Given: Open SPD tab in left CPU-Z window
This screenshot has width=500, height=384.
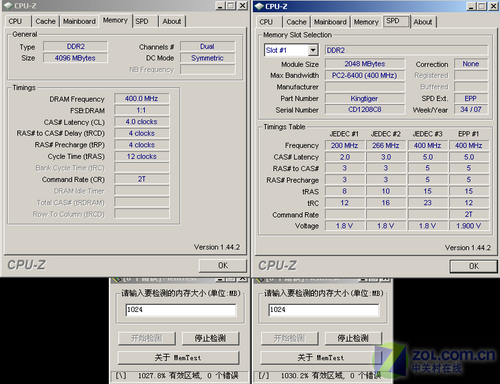Looking at the screenshot, I should (x=142, y=21).
